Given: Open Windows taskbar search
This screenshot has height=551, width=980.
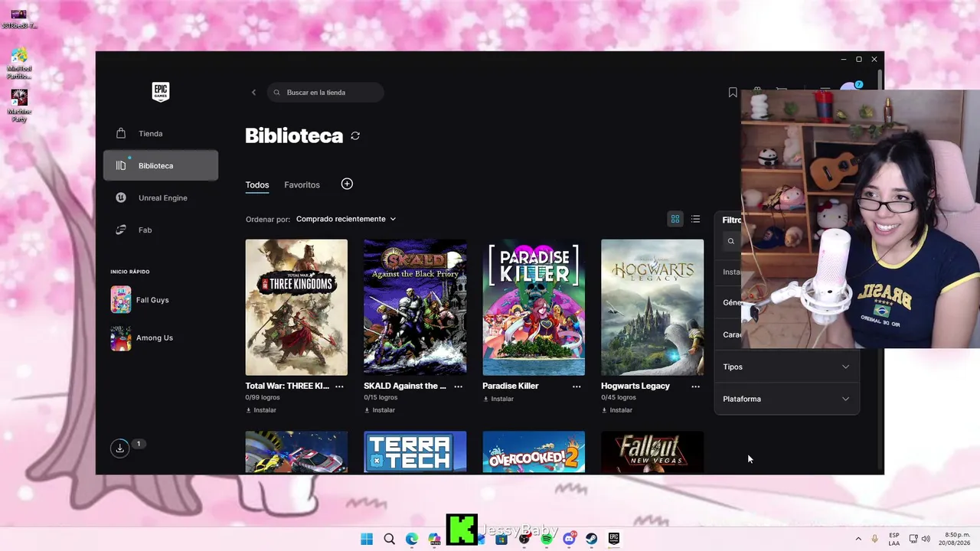Looking at the screenshot, I should (389, 539).
